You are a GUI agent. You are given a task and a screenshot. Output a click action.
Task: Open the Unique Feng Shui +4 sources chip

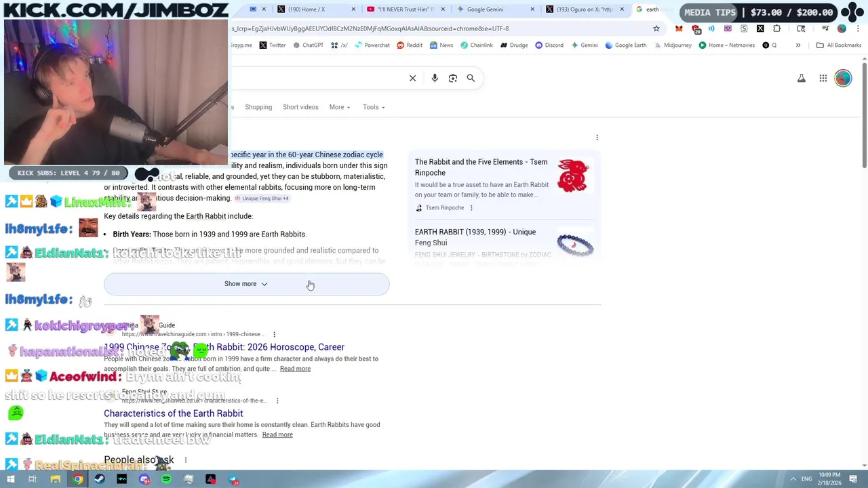tap(262, 199)
